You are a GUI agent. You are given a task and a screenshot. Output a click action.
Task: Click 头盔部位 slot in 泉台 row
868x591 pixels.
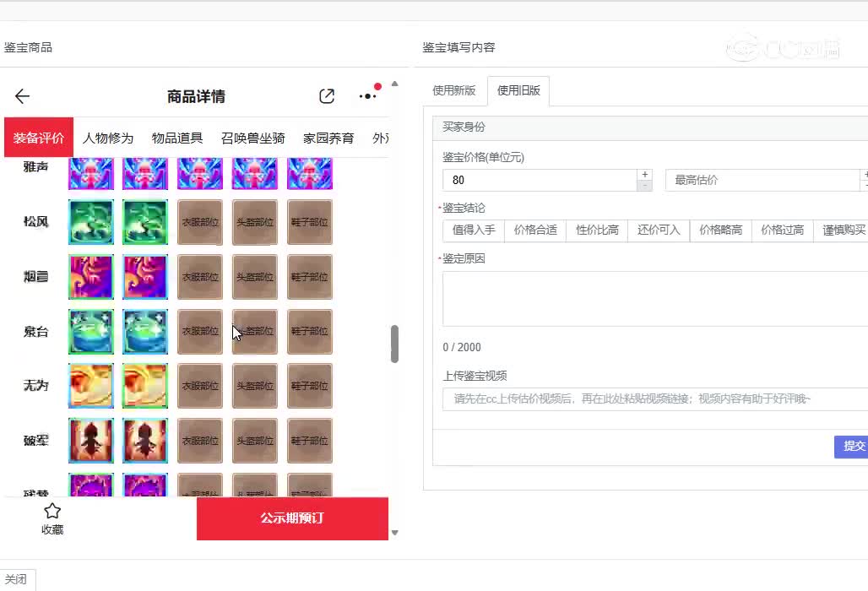point(255,332)
